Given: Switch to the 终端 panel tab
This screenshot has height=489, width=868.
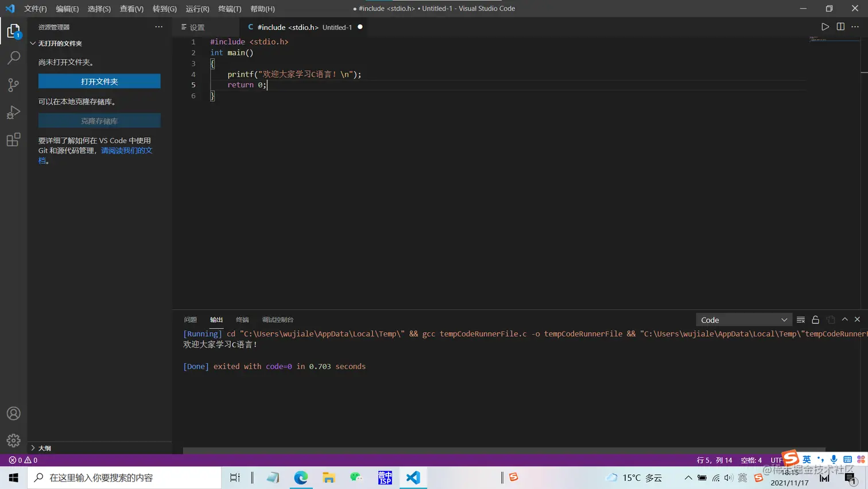Looking at the screenshot, I should (x=242, y=319).
